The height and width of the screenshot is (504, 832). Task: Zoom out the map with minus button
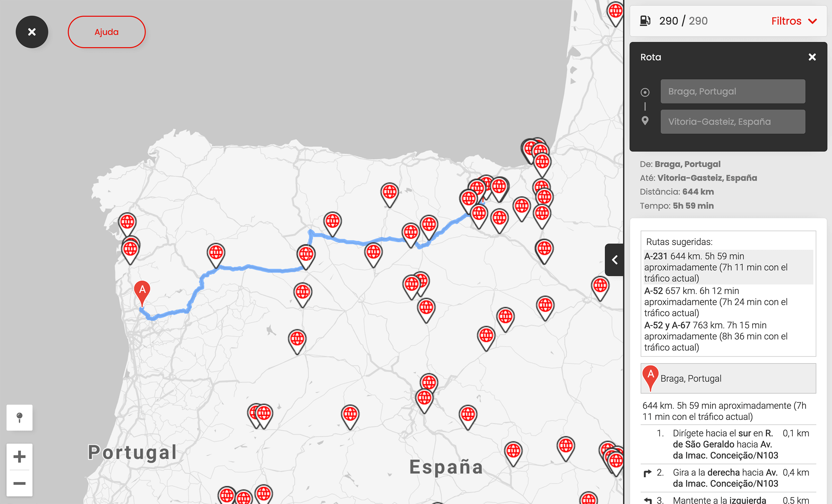19,483
